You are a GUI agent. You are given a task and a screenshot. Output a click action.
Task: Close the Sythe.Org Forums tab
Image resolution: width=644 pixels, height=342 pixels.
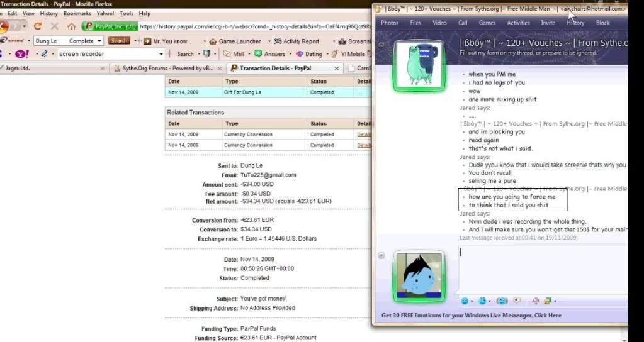coord(219,69)
